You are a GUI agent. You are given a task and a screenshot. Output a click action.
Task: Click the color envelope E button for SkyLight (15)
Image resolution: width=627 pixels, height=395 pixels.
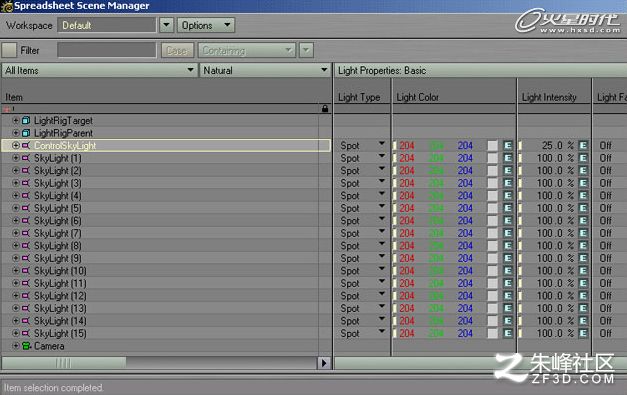click(508, 333)
